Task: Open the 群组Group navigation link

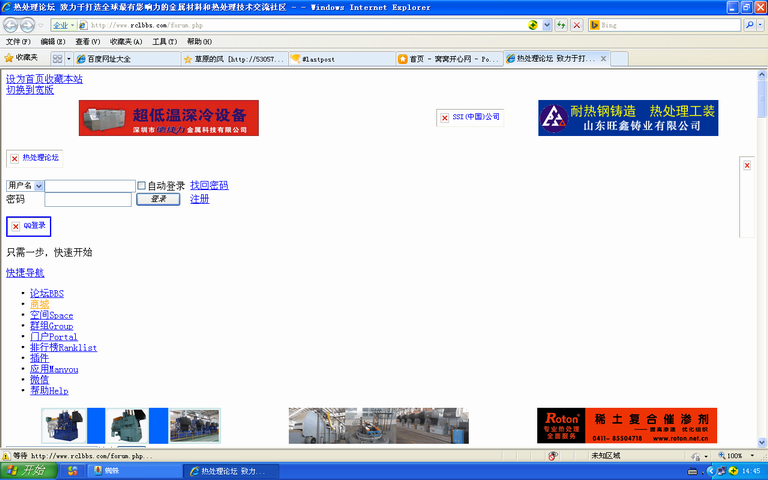Action: click(x=51, y=326)
